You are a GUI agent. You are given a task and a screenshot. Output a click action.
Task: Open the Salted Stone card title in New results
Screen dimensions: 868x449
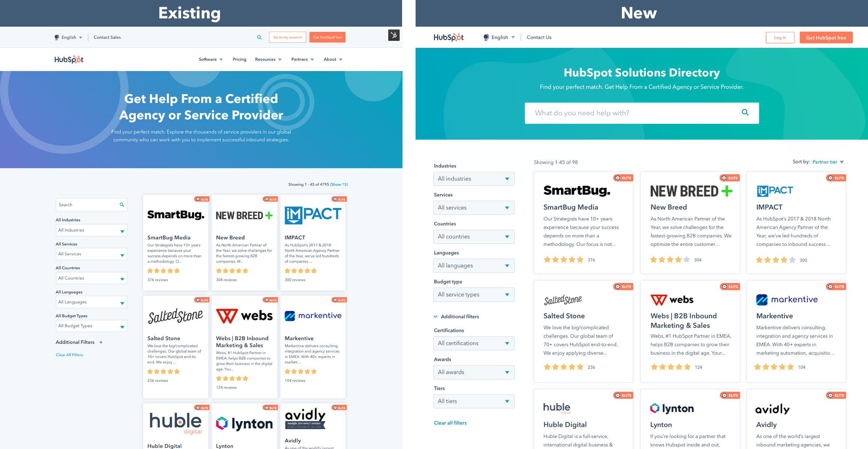[564, 316]
